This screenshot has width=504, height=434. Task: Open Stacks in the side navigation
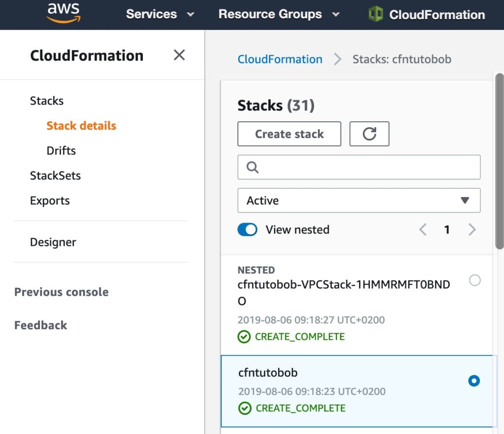[x=47, y=100]
